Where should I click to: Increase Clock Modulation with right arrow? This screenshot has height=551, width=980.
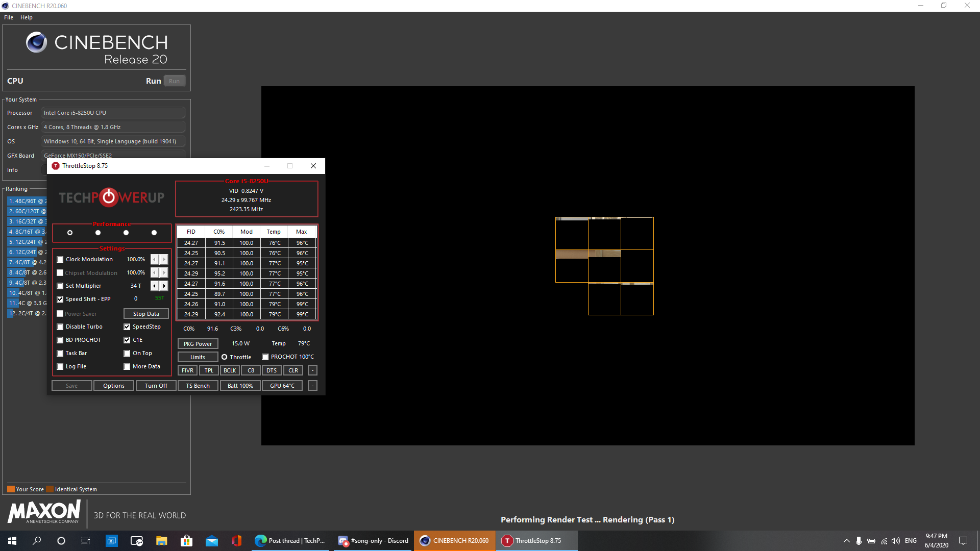click(x=164, y=260)
